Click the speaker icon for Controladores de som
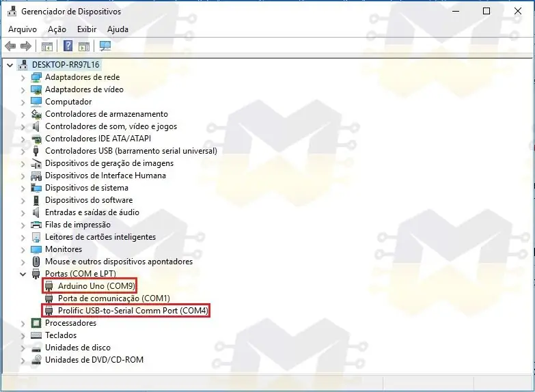The width and height of the screenshot is (535, 392). tap(36, 126)
